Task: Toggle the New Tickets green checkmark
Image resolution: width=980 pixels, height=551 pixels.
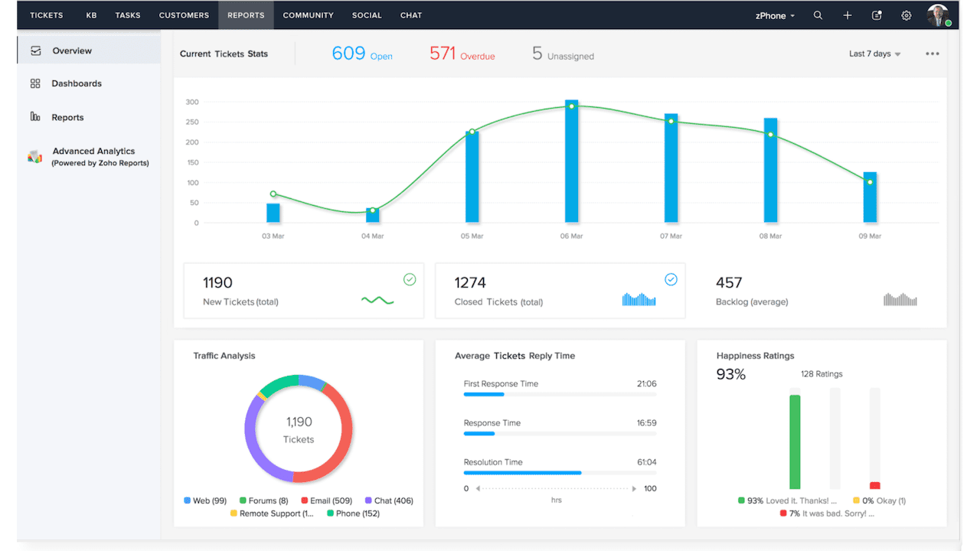Action: click(410, 280)
